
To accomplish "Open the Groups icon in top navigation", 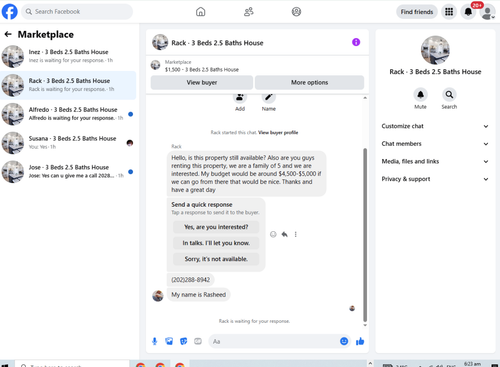I will tap(296, 12).
